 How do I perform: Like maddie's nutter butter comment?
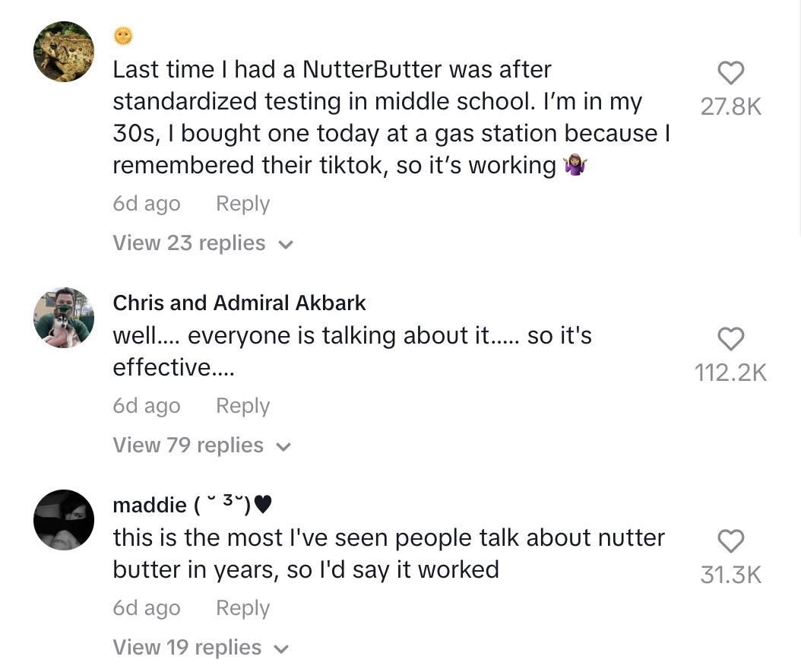pyautogui.click(x=730, y=542)
